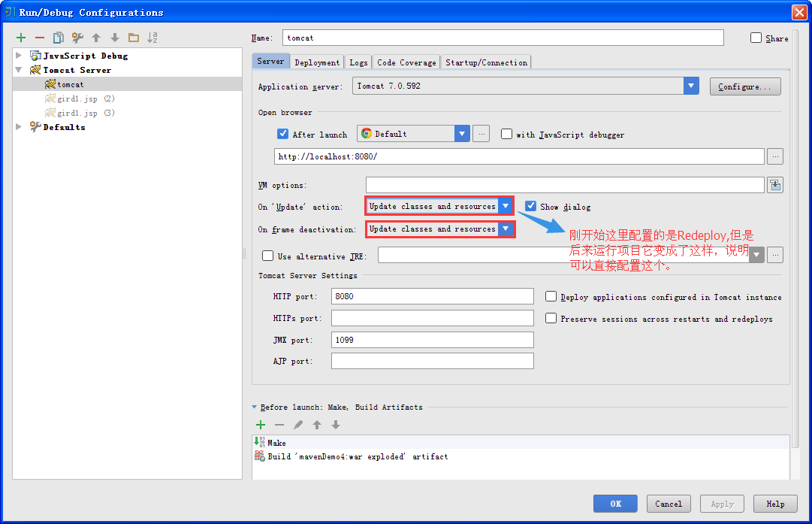Toggle the Show dialog checkbox
This screenshot has width=812, height=524.
point(531,206)
